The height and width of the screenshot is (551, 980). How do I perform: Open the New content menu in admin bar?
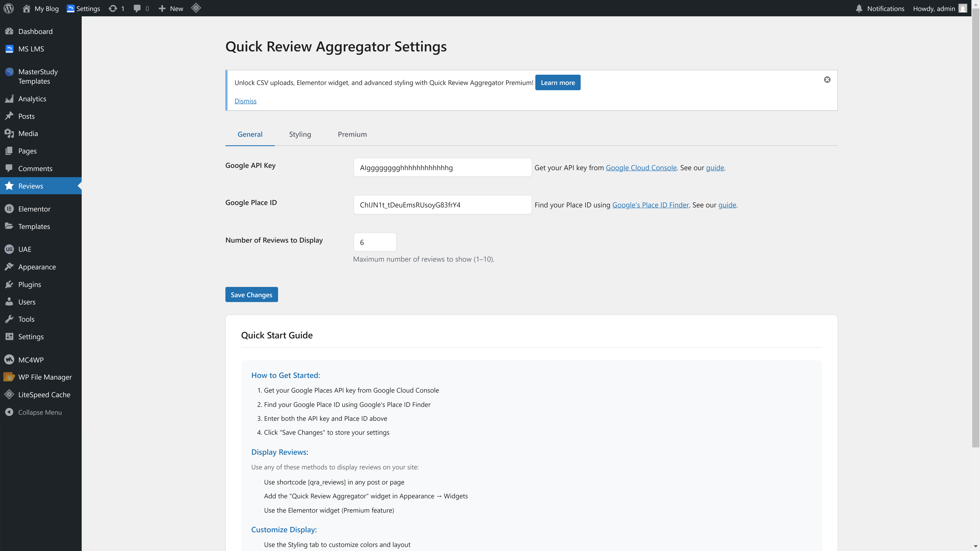coord(171,8)
